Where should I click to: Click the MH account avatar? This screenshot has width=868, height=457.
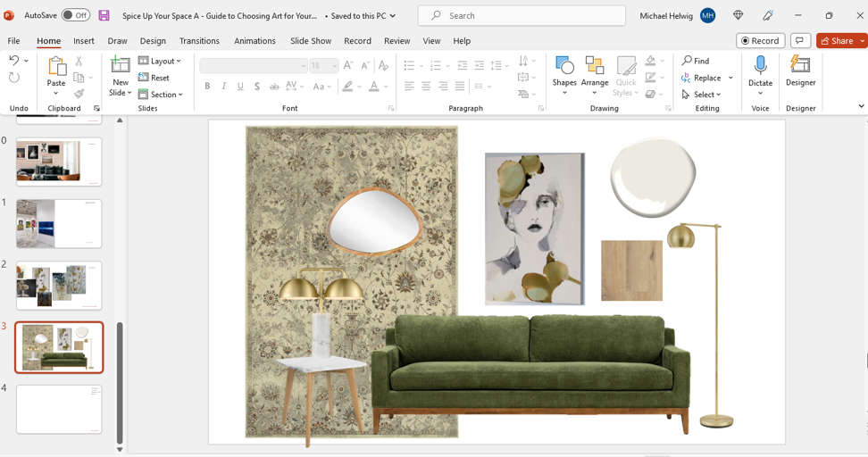[x=707, y=15]
